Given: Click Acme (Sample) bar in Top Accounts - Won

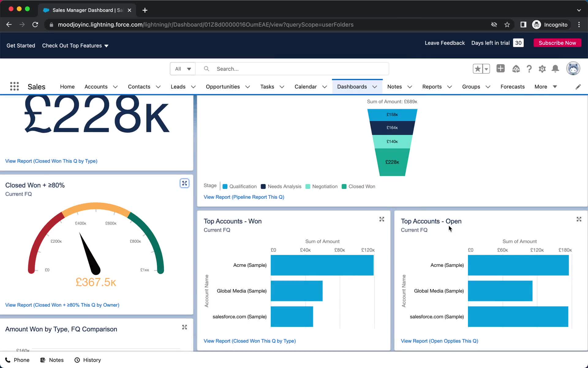Looking at the screenshot, I should point(322,265).
